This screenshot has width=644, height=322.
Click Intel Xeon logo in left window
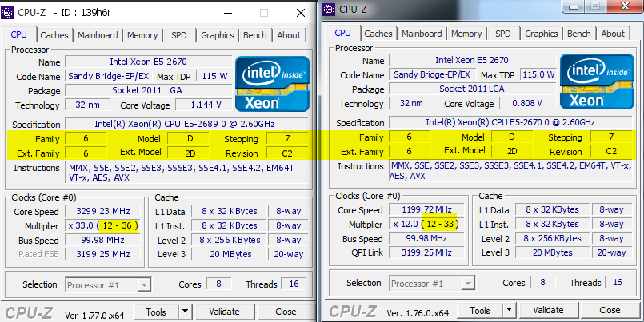pyautogui.click(x=272, y=84)
